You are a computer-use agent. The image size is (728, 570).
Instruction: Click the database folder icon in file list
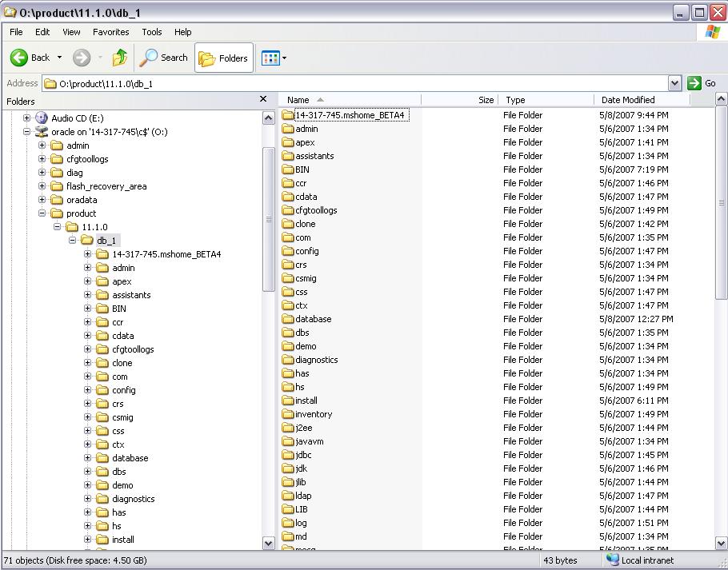click(x=289, y=319)
